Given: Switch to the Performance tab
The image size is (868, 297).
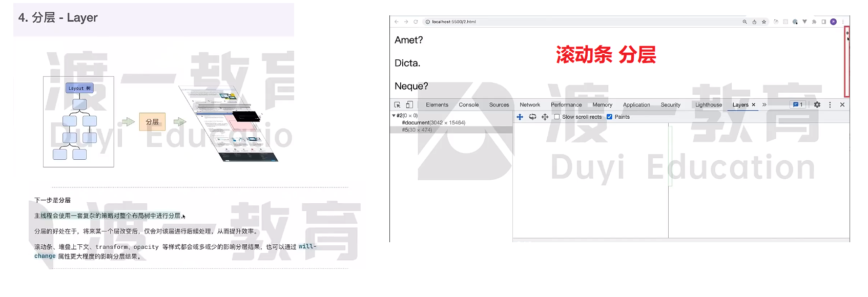Looking at the screenshot, I should click(566, 104).
